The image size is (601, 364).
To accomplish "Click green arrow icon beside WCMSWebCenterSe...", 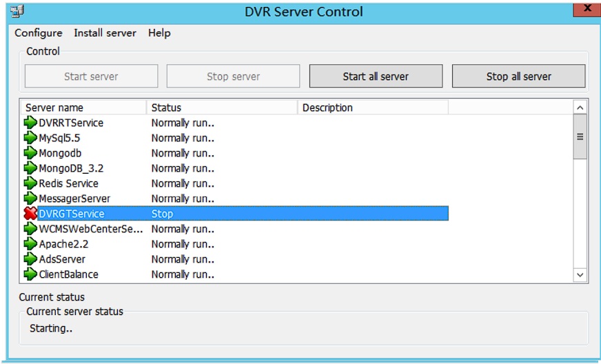I will [30, 229].
